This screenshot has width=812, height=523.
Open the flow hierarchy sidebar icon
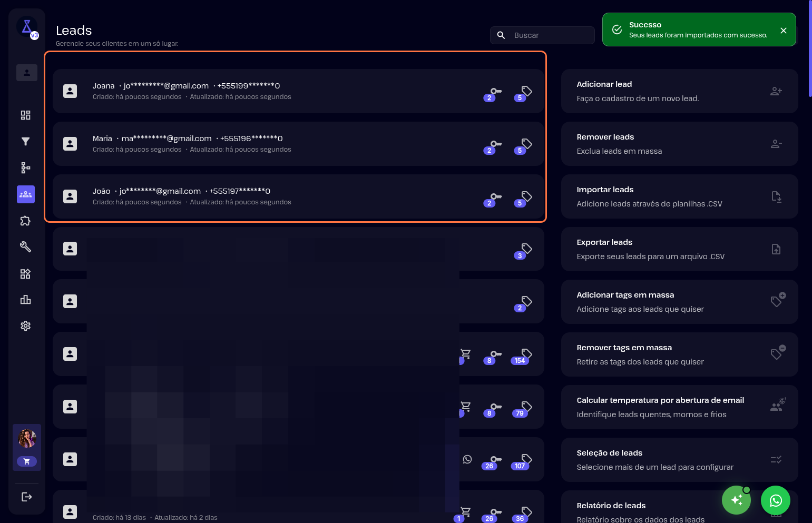[x=25, y=167]
